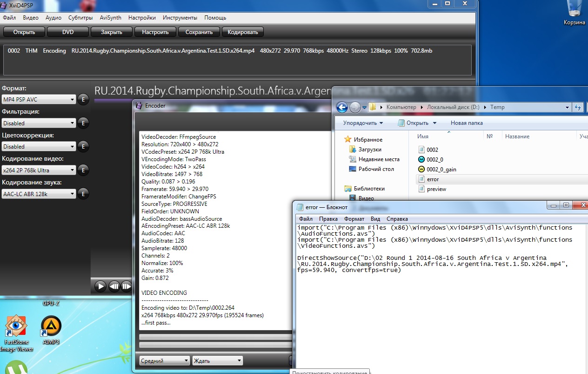This screenshot has height=374, width=588.
Task: Expand the Формат dropdown MP4 PSP AVC
Action: [39, 99]
